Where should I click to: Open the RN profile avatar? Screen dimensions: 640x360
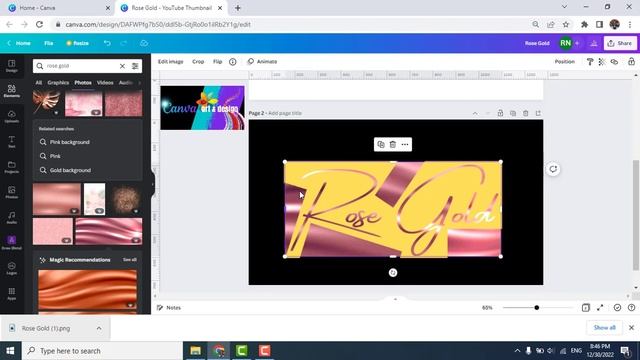[565, 43]
